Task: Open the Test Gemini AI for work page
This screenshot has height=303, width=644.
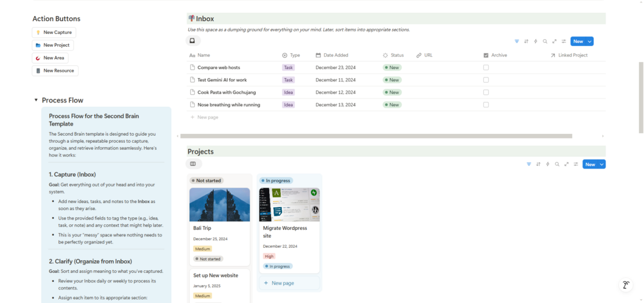Action: pyautogui.click(x=222, y=80)
